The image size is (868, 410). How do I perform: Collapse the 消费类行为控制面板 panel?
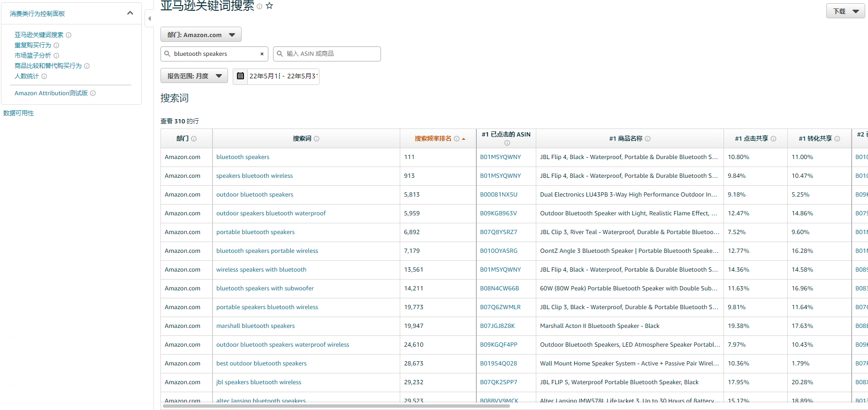pyautogui.click(x=130, y=13)
